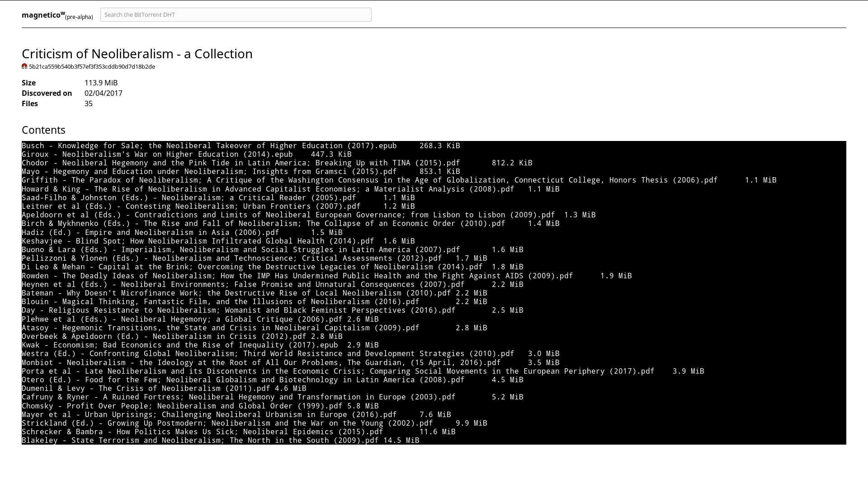The image size is (868, 488).
Task: Select Otero - Food for the Few row
Action: 273,380
